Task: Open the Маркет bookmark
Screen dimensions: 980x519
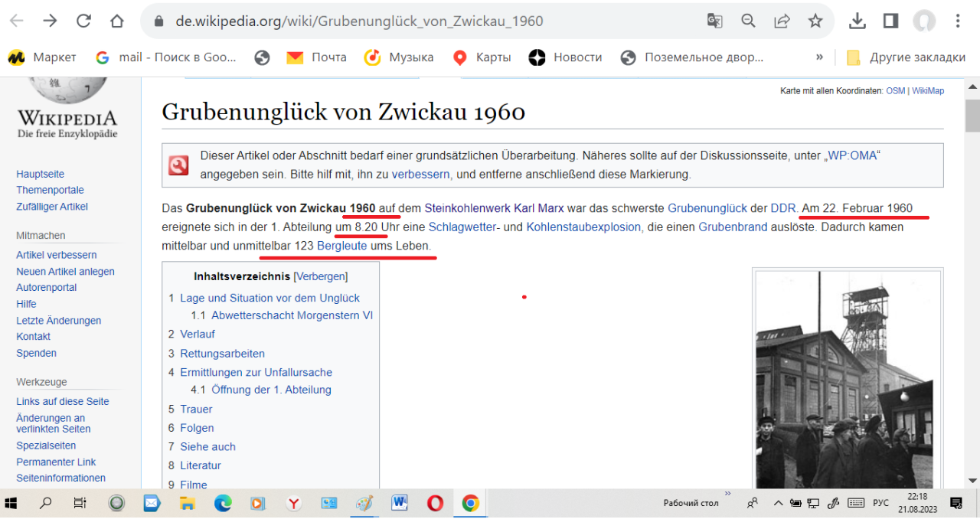Action: tap(42, 57)
